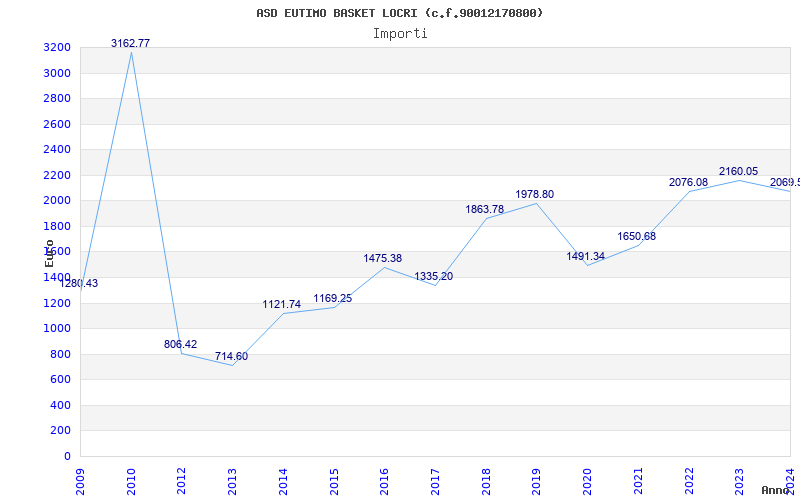Click the x-axis year 2019
The height and width of the screenshot is (500, 800).
[x=536, y=482]
